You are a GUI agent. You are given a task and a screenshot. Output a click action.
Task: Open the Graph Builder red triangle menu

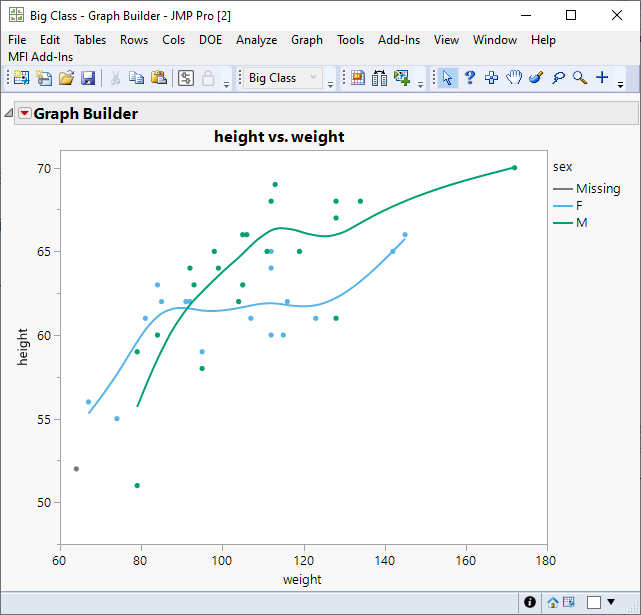click(x=25, y=113)
